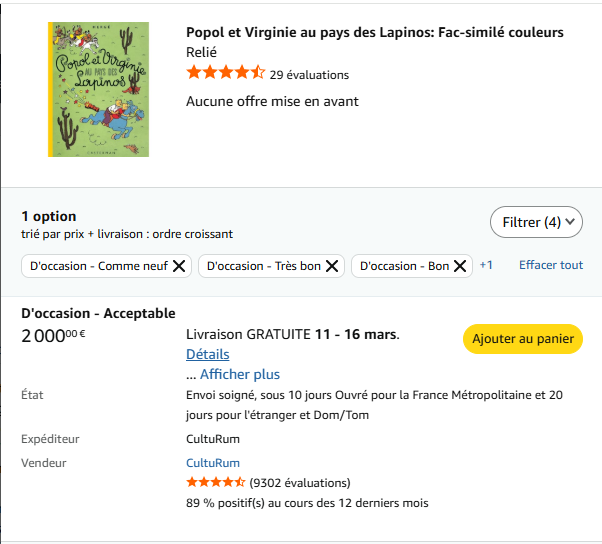The image size is (602, 544).
Task: Remove the "D'occasion - Comme neuf" filter X
Action: point(179,266)
